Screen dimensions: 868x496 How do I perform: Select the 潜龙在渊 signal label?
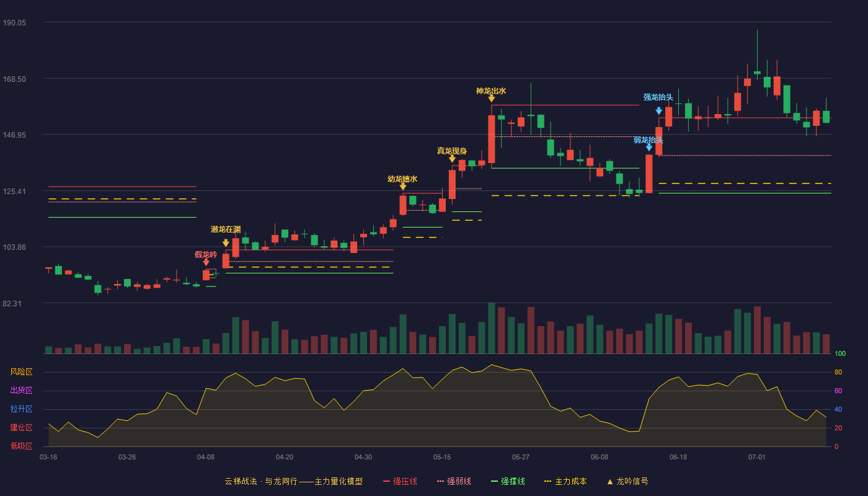click(x=226, y=229)
